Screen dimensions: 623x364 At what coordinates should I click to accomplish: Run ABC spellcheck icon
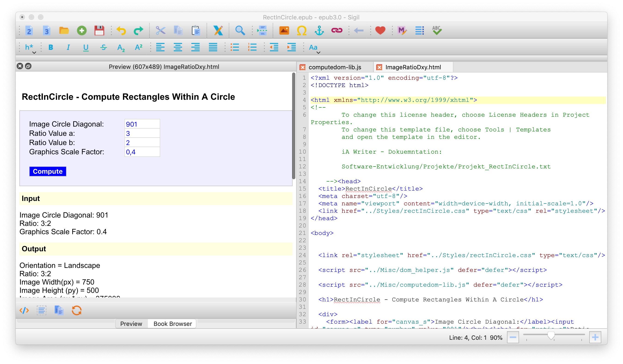tap(437, 31)
